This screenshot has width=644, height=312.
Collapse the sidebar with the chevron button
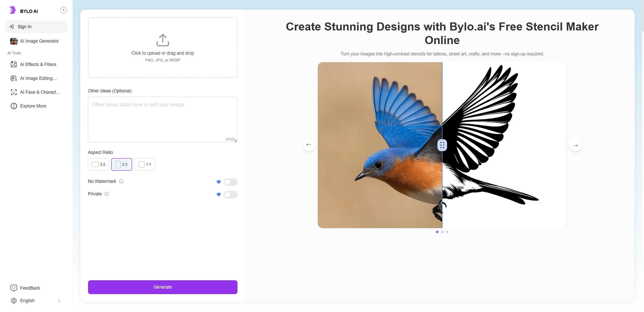pos(64,10)
